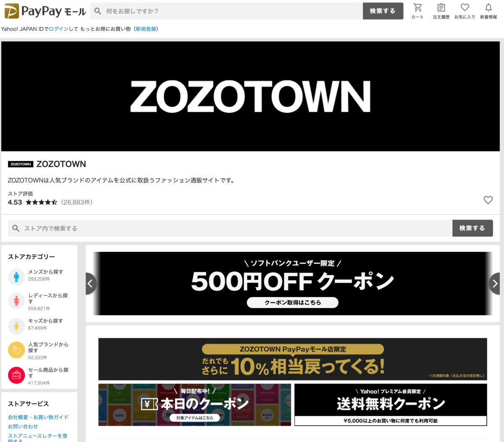The height and width of the screenshot is (442, 504).
Task: Open 人気ブランドから探す category
Action: point(48,347)
